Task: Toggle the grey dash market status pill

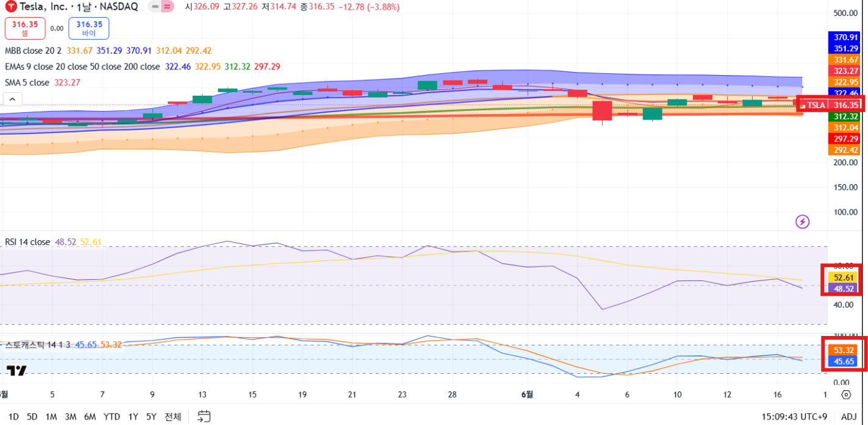Action: point(155,7)
